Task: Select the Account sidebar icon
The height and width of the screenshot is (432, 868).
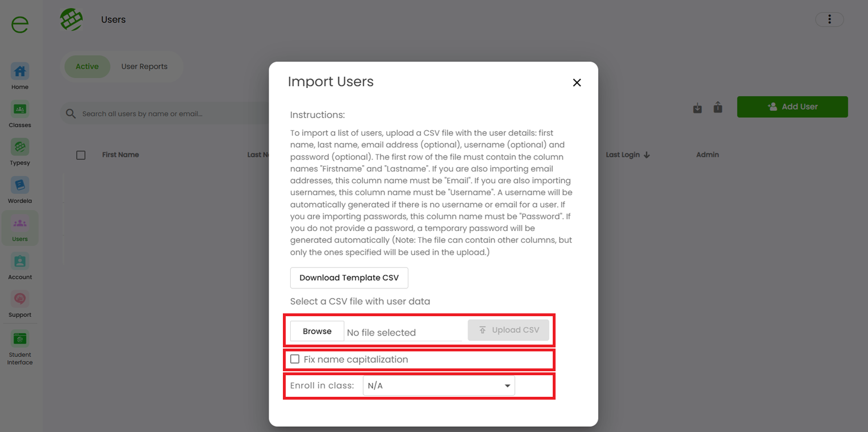Action: [20, 262]
